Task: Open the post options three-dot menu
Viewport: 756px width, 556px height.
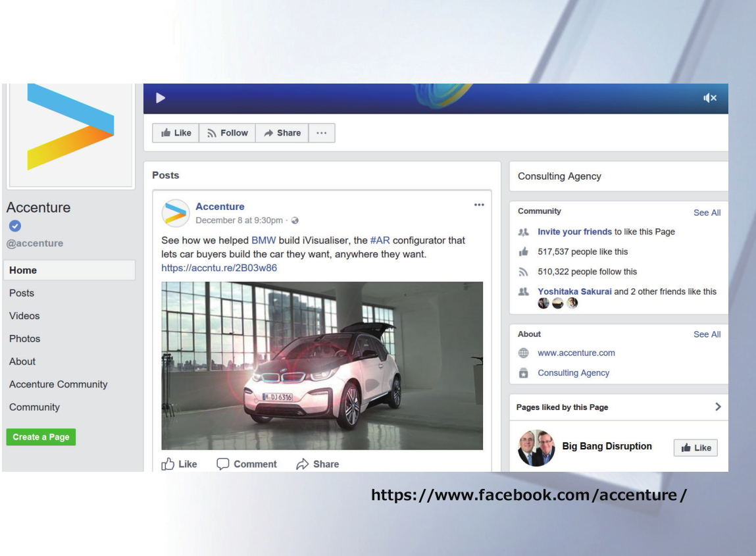Action: point(479,205)
